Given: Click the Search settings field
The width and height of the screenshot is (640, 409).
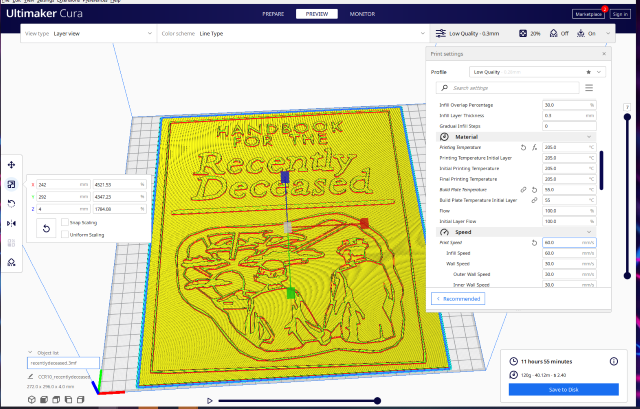Looking at the screenshot, I should pyautogui.click(x=507, y=88).
